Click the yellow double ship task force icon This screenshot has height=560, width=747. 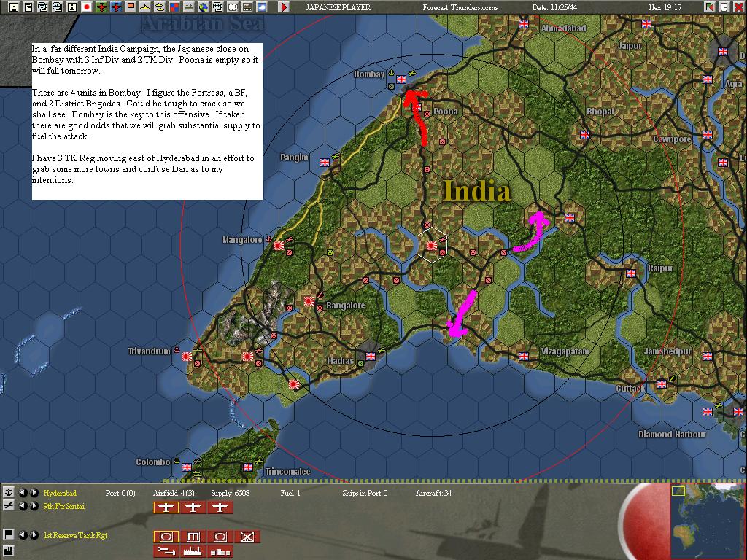160,7
